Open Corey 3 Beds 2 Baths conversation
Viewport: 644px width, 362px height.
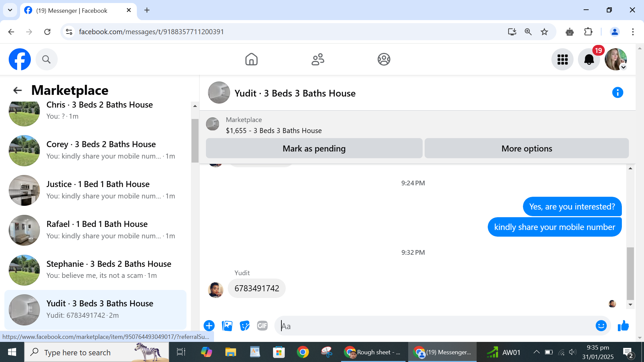[x=95, y=150]
